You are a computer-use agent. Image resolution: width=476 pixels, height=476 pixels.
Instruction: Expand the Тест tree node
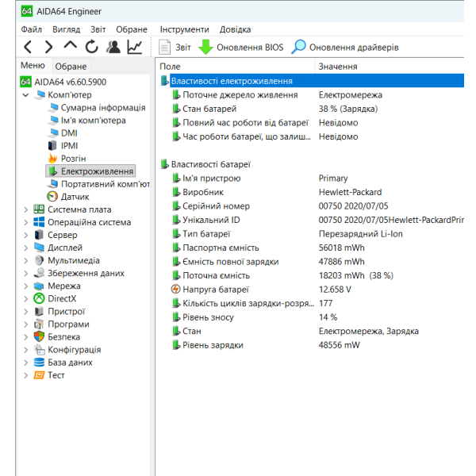coord(26,375)
